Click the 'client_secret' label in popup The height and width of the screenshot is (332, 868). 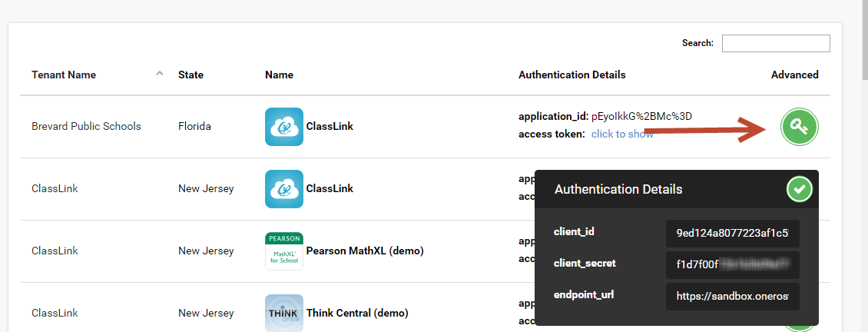[585, 264]
